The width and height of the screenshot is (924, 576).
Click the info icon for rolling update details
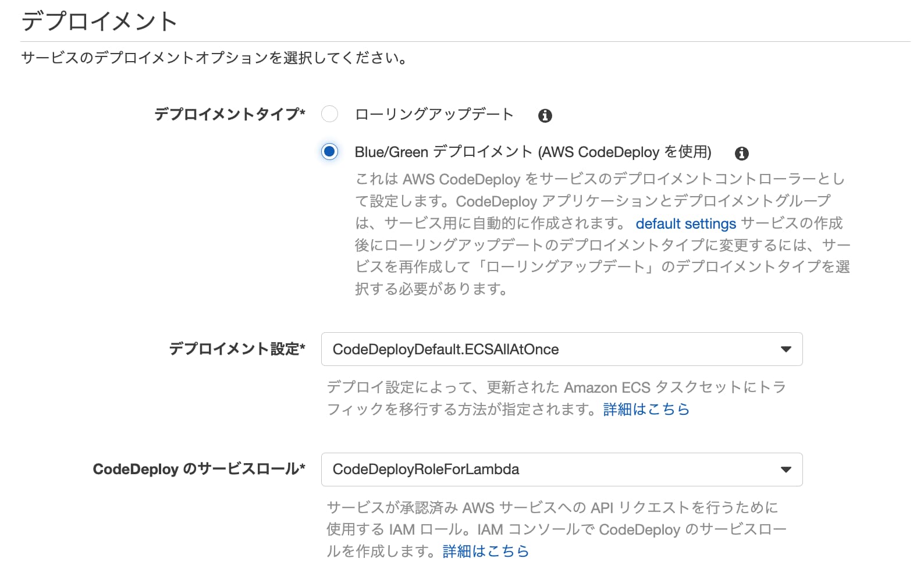[x=545, y=115]
